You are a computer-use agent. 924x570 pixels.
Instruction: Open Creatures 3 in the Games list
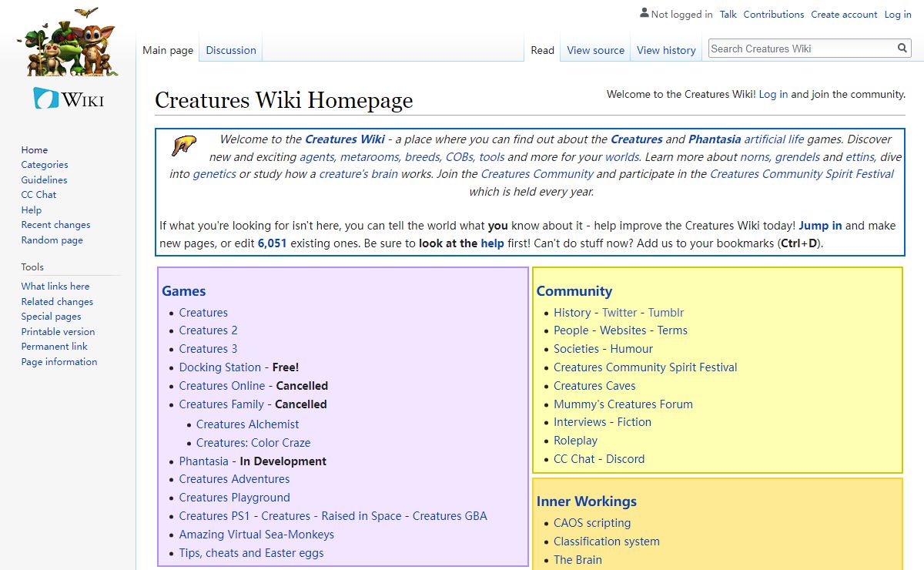(208, 348)
